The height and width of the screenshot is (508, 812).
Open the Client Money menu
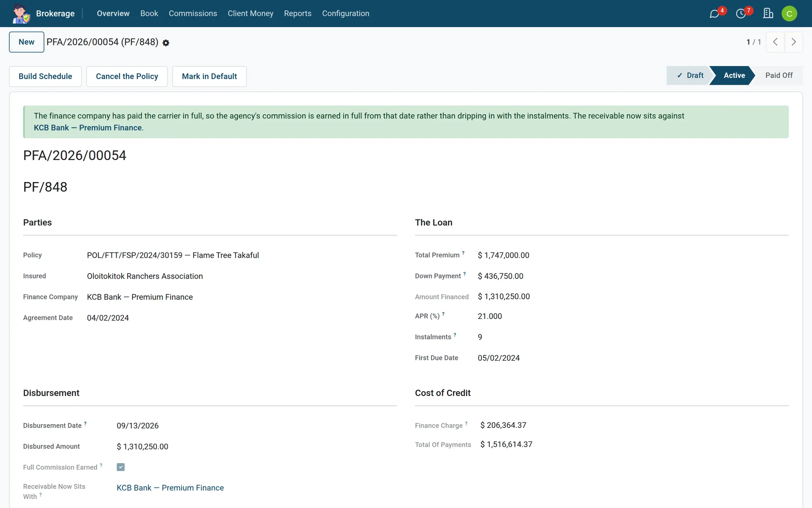point(250,14)
